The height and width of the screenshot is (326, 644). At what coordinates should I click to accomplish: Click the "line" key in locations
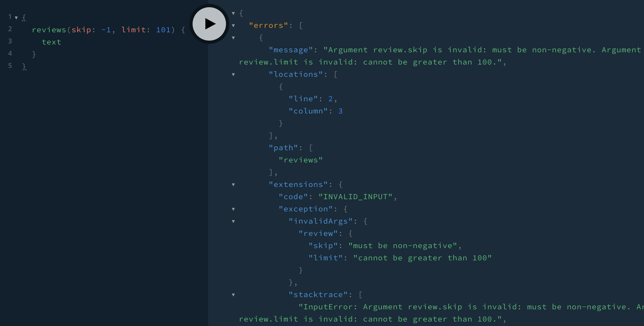(x=303, y=99)
